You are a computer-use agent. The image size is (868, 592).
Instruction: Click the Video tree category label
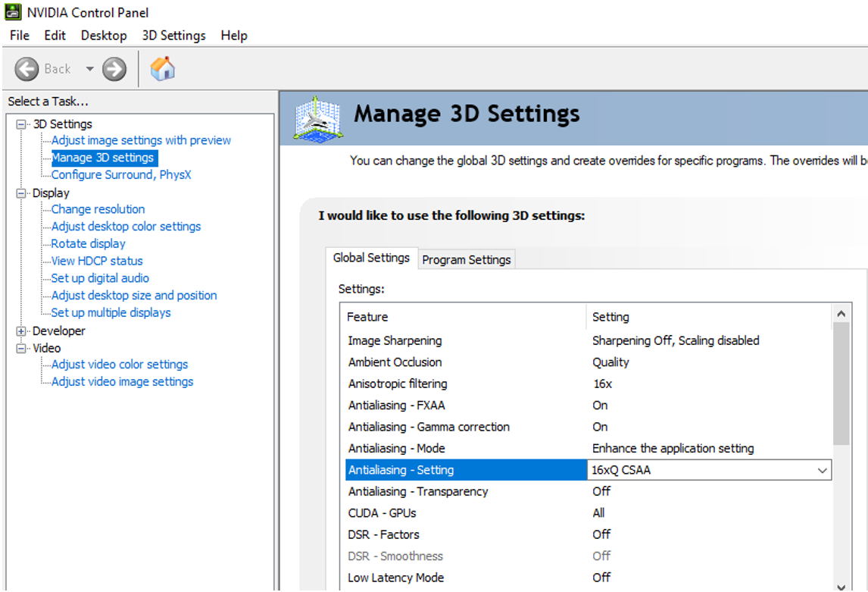point(46,349)
